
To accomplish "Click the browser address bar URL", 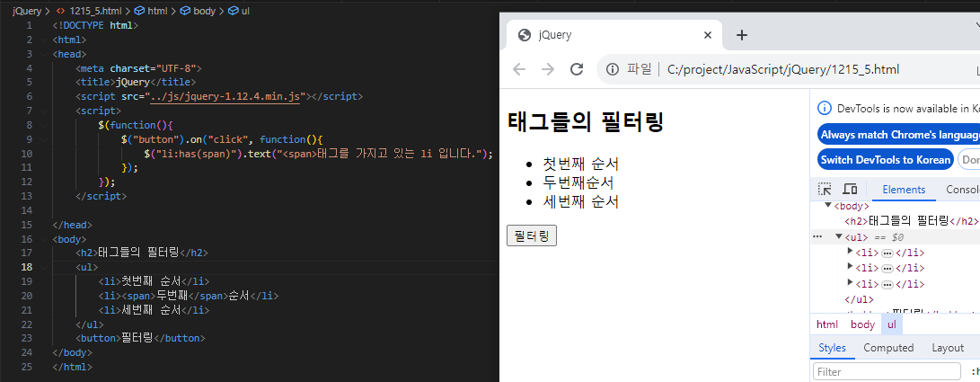I will [x=784, y=69].
